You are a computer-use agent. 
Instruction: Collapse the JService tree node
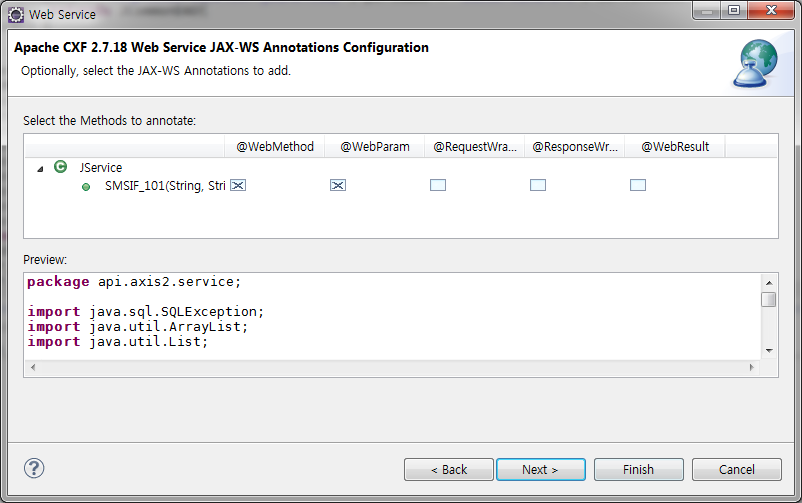coord(40,168)
